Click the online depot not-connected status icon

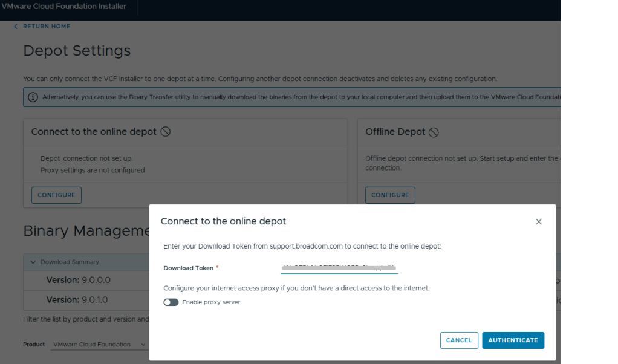pyautogui.click(x=166, y=132)
